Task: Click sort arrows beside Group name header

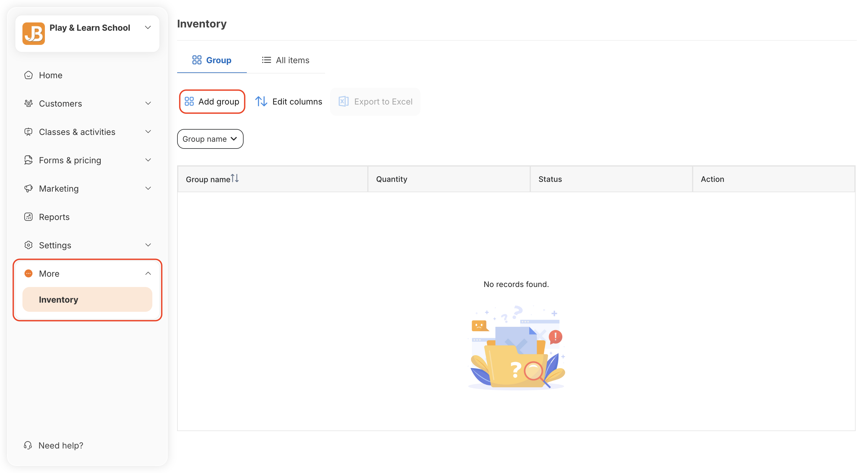Action: click(235, 178)
